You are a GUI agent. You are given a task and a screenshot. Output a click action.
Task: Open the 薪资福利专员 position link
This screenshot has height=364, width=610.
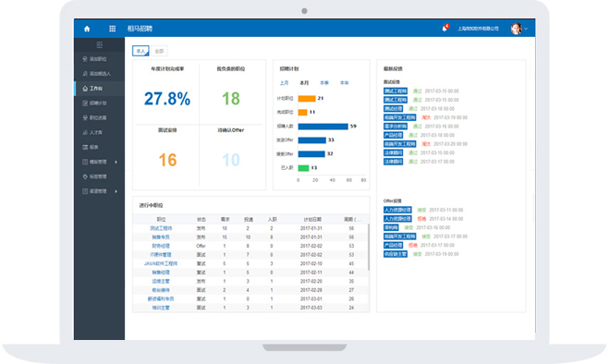pos(161,299)
